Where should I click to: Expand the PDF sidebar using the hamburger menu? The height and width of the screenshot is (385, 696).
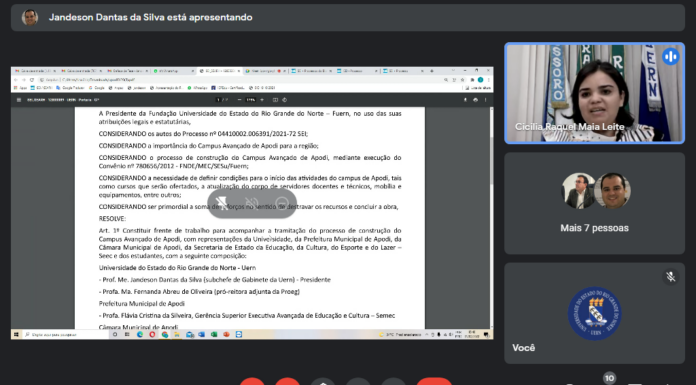(19, 100)
